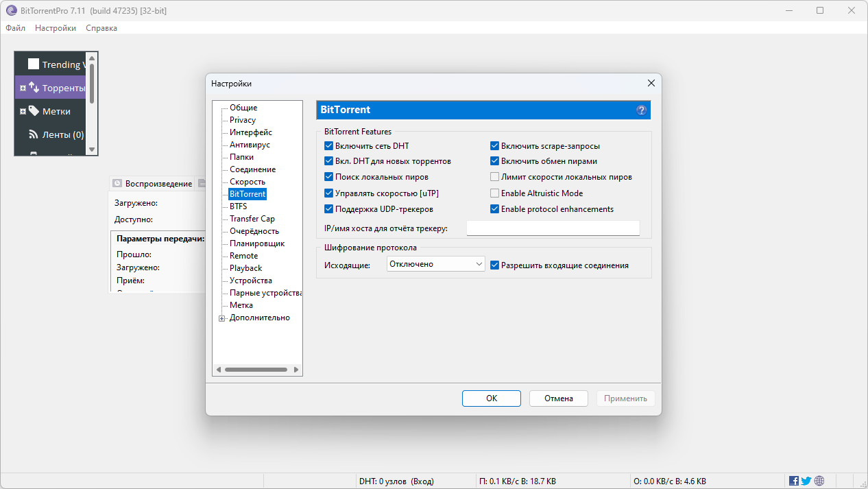Click the Trending Videos sidebar icon
Viewport: 868px width, 489px height.
(x=34, y=64)
